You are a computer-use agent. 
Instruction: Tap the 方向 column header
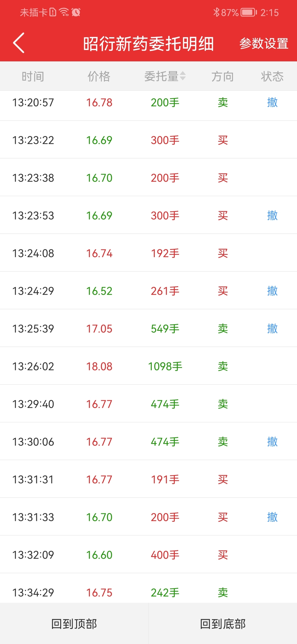pyautogui.click(x=222, y=76)
